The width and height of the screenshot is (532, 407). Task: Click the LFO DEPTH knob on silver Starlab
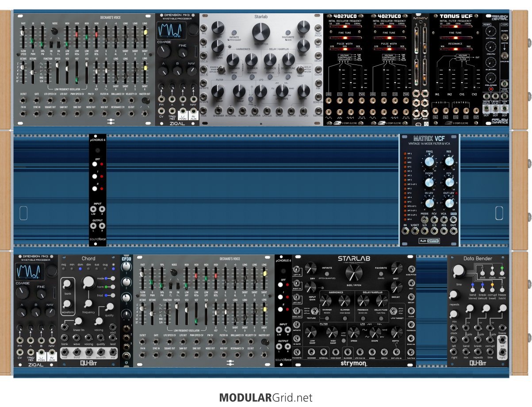(304, 91)
